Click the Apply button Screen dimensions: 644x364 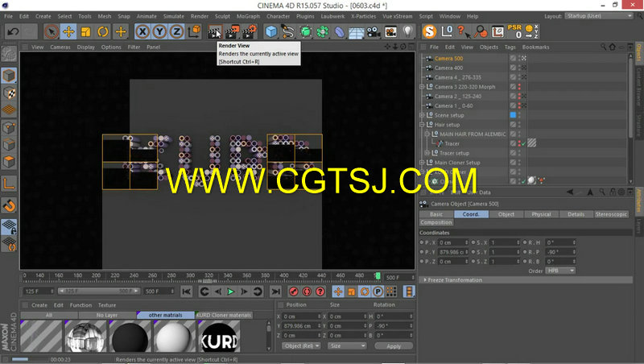coord(394,346)
